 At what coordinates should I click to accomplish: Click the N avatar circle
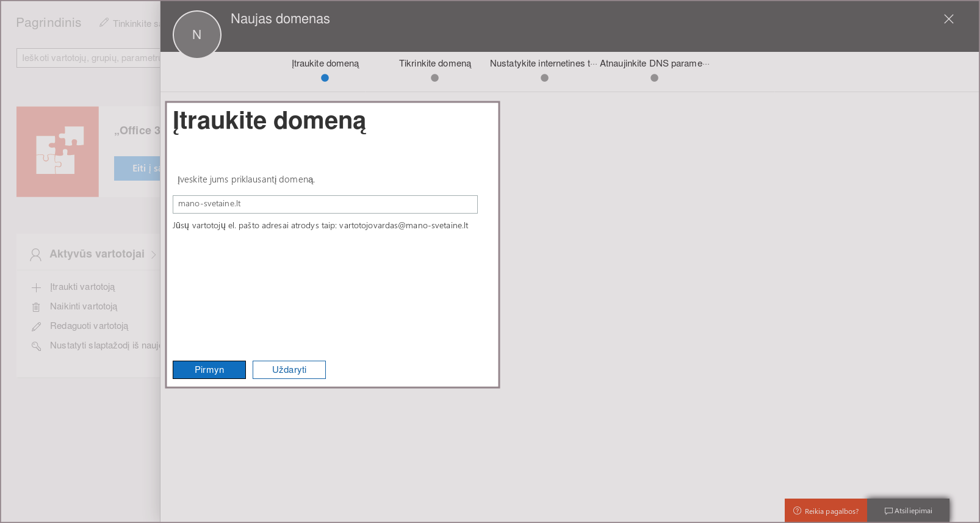click(196, 35)
